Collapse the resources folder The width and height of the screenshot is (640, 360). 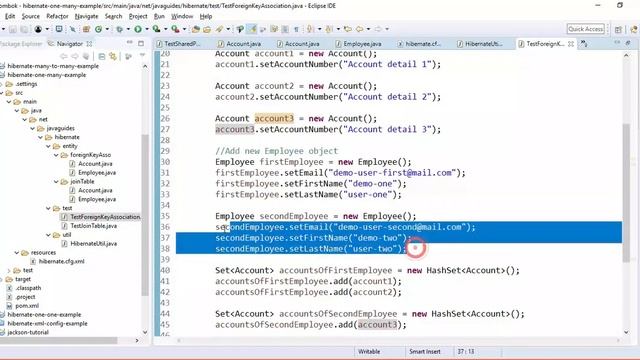(x=17, y=253)
